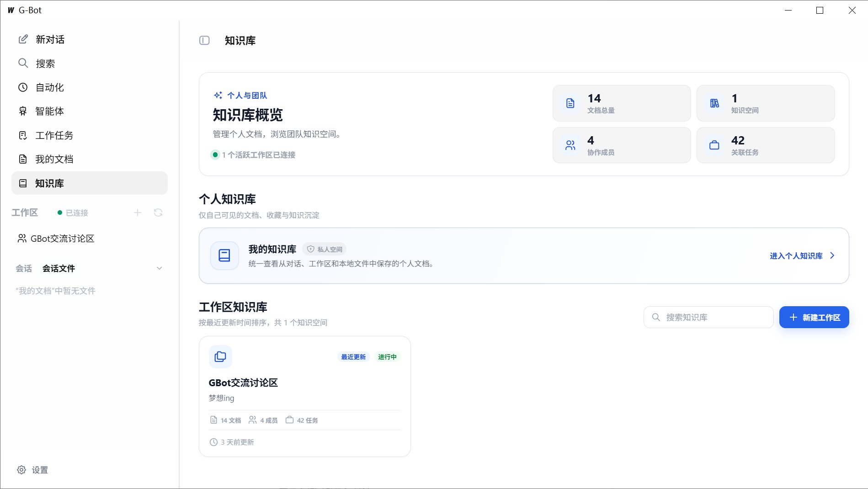Viewport: 868px width, 489px height.
Task: Open the 搜索 sidebar item
Action: tap(90, 63)
